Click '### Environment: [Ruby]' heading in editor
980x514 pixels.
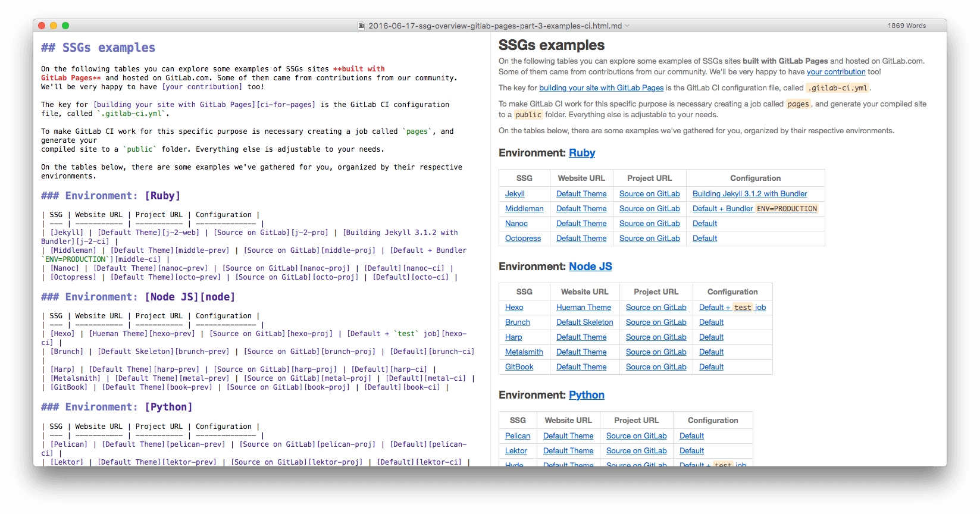110,196
